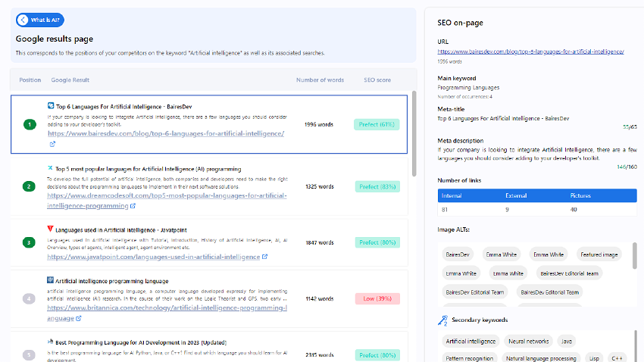Select position 1 green badge
The image size is (644, 362).
(x=30, y=124)
